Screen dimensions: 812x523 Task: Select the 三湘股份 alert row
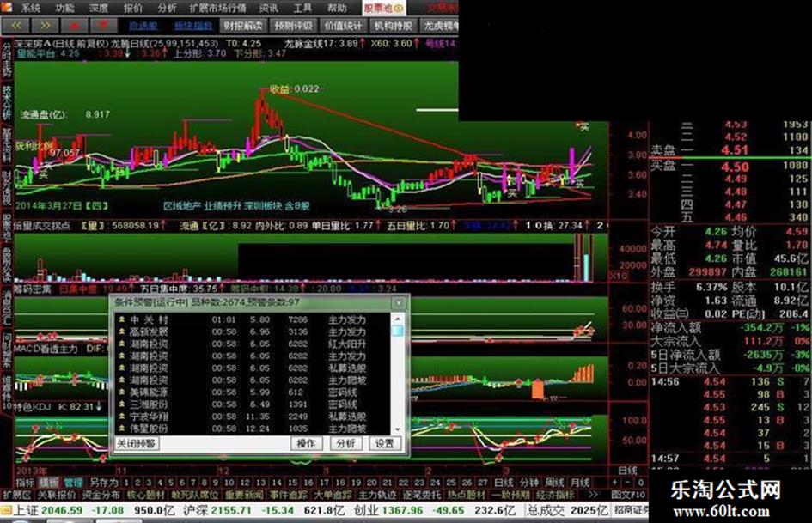click(253, 404)
